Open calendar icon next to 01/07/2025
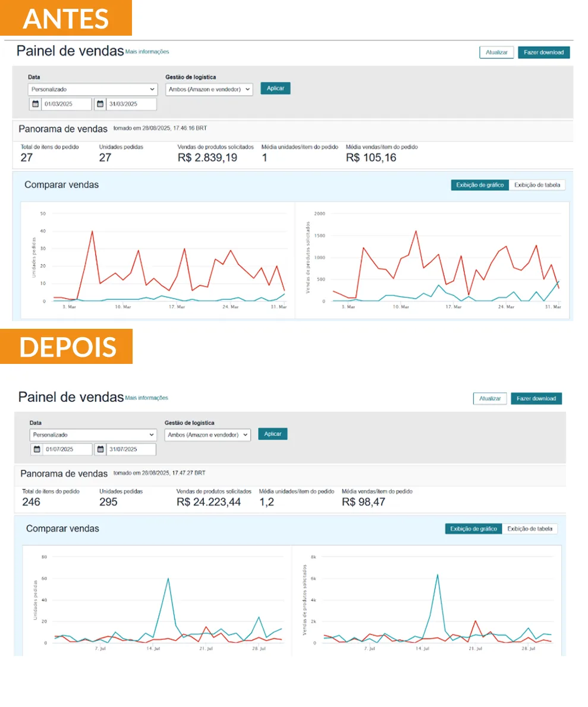This screenshot has height=707, width=588. pyautogui.click(x=37, y=450)
